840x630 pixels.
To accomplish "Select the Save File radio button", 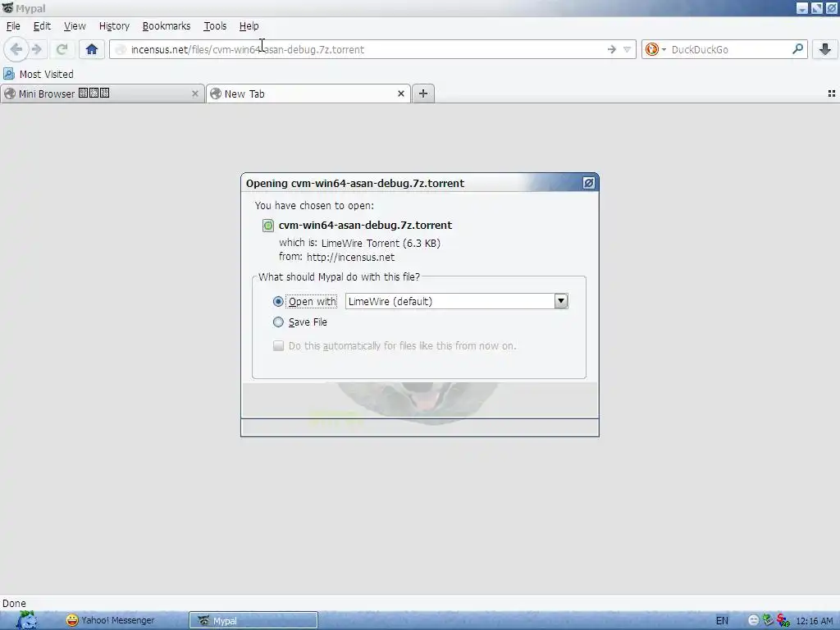I will click(278, 322).
